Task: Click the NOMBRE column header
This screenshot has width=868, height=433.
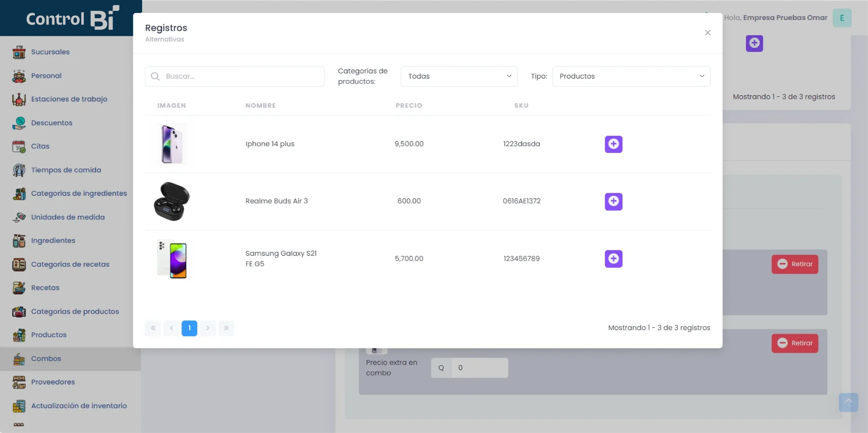Action: tap(260, 105)
